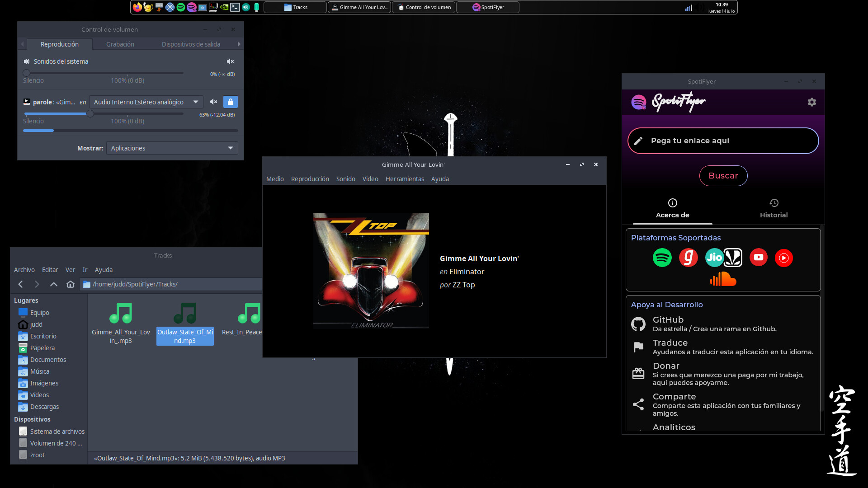Viewport: 868px width, 488px height.
Task: Open GitHub link in Apoya al Desarrollo
Action: pyautogui.click(x=723, y=324)
